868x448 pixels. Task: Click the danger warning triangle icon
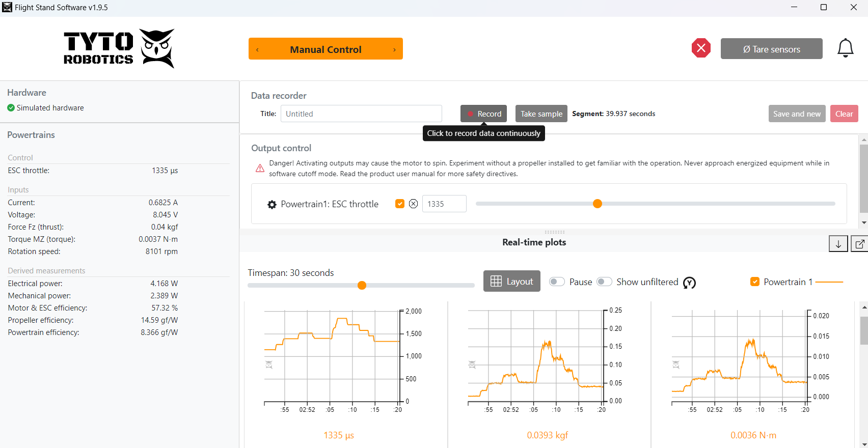(260, 168)
